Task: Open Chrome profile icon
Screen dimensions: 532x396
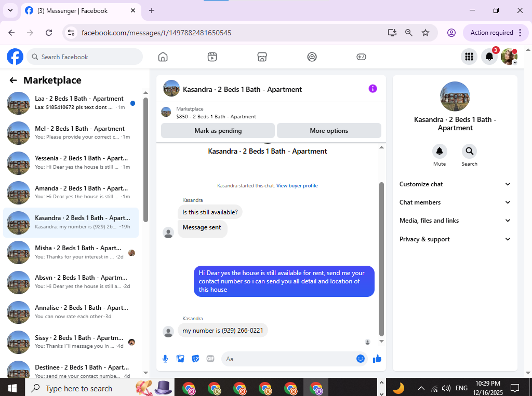Action: pyautogui.click(x=451, y=33)
